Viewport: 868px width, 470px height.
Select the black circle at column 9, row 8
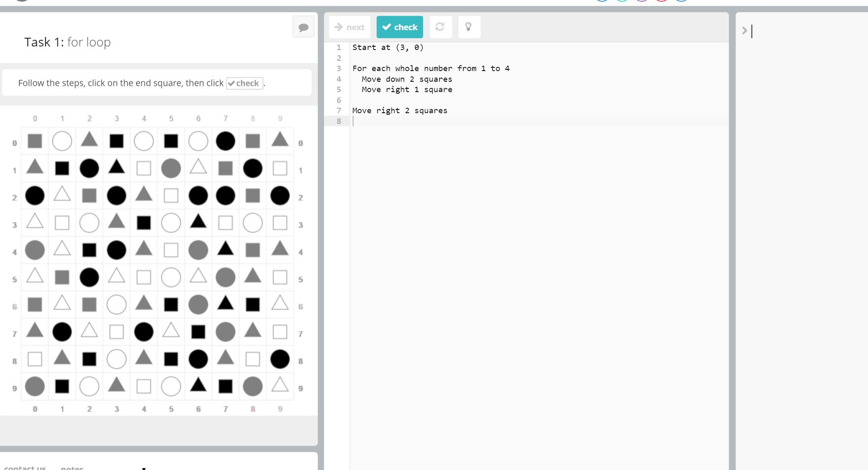(x=280, y=359)
